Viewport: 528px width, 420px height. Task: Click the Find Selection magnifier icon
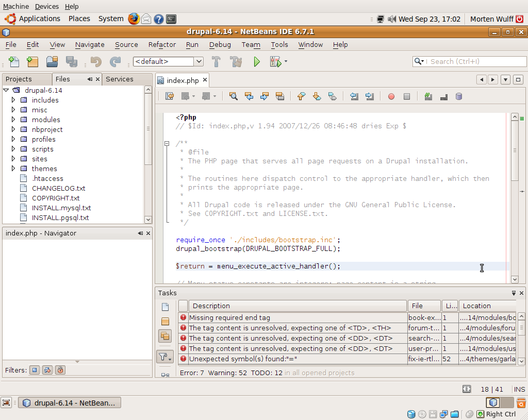point(233,96)
